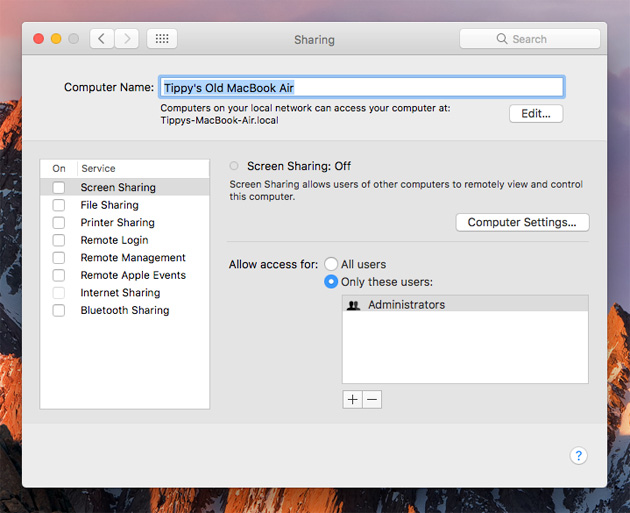Tick the Remote Management checkbox
The height and width of the screenshot is (513, 630).
coord(59,258)
